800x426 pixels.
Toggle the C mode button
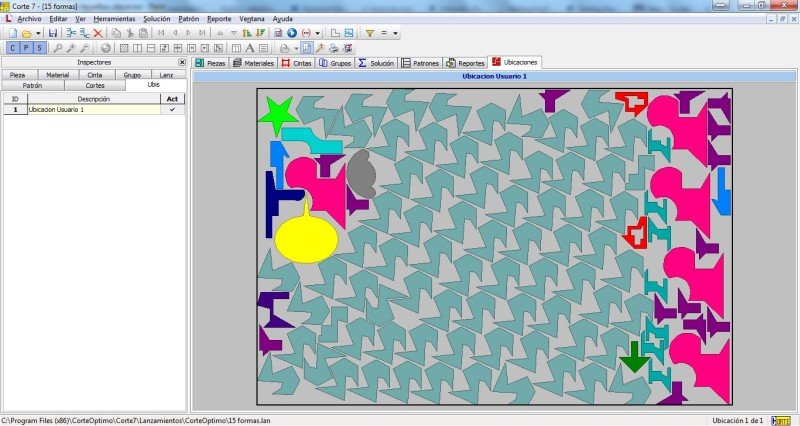[13, 47]
